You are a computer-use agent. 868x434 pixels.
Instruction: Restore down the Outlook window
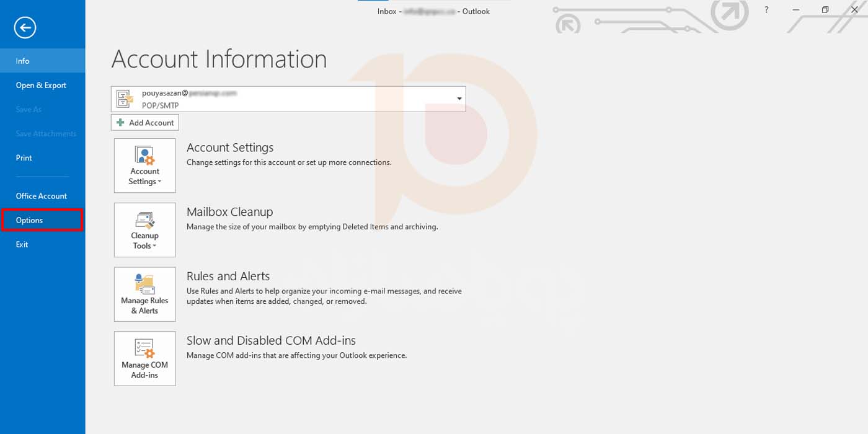pyautogui.click(x=825, y=11)
